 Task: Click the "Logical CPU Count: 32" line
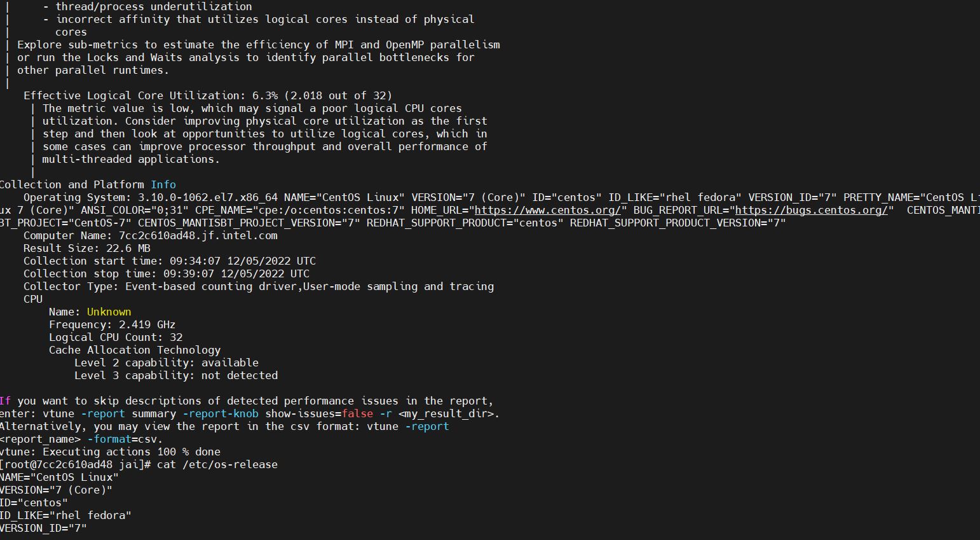coord(116,337)
